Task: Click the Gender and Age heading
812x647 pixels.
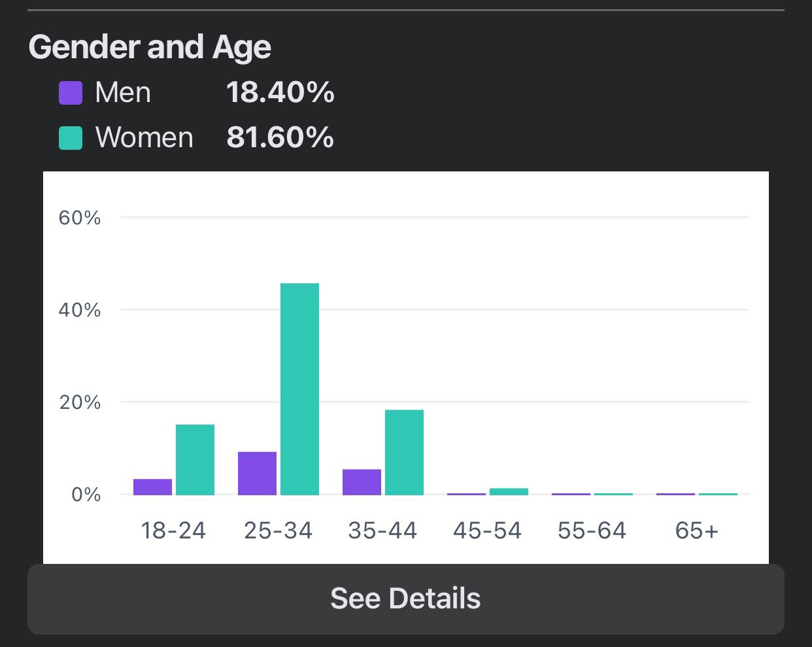Action: [150, 47]
